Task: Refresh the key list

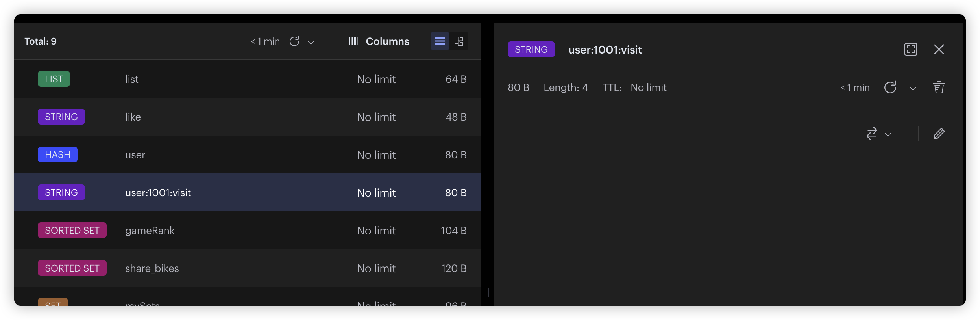Action: pos(294,41)
